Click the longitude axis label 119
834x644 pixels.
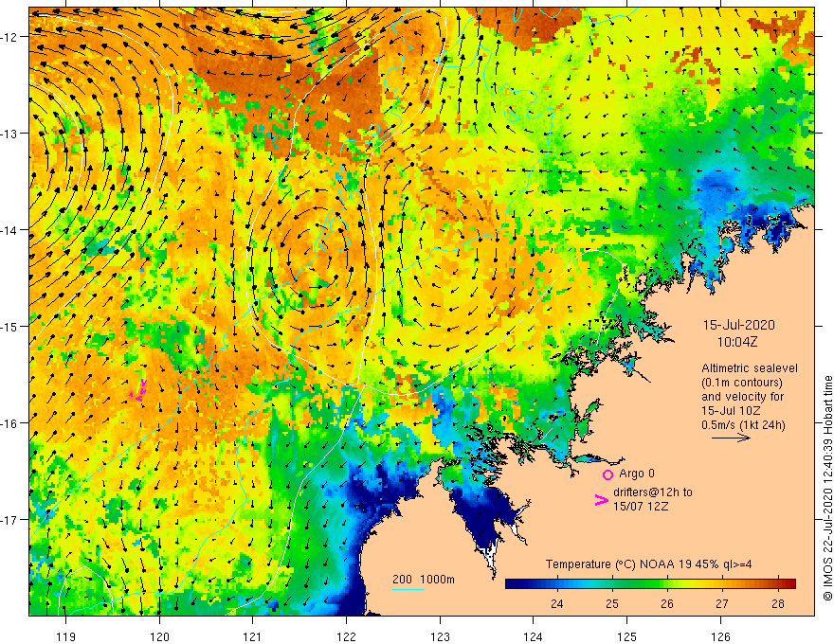[x=66, y=636]
